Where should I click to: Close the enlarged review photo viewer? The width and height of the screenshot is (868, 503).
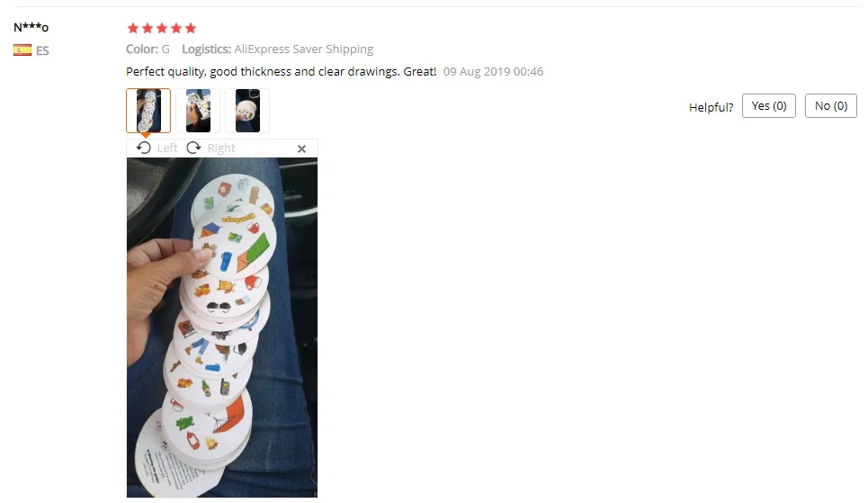tap(301, 148)
